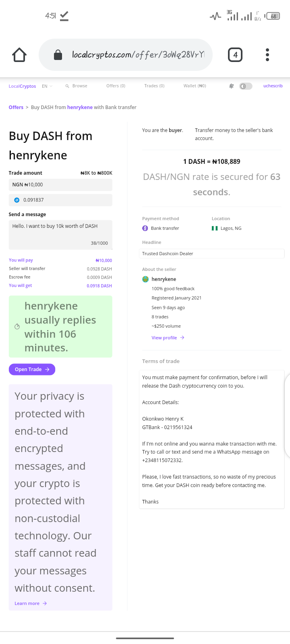290x644 pixels.
Task: Toggle the dark mode switch
Action: pyautogui.click(x=246, y=86)
